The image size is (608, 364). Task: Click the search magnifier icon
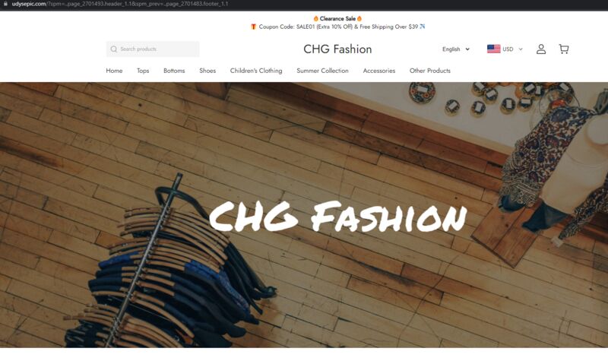(x=113, y=49)
